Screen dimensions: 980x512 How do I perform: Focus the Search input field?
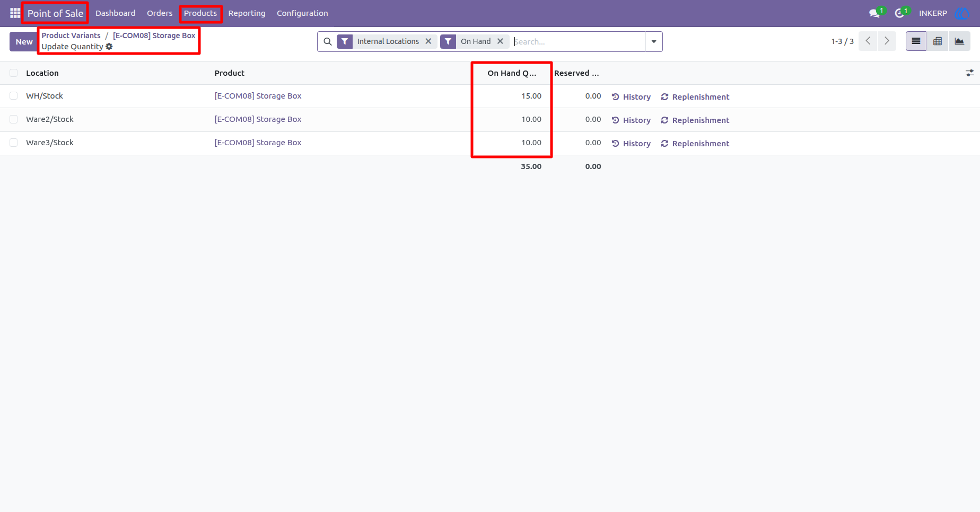pyautogui.click(x=578, y=41)
